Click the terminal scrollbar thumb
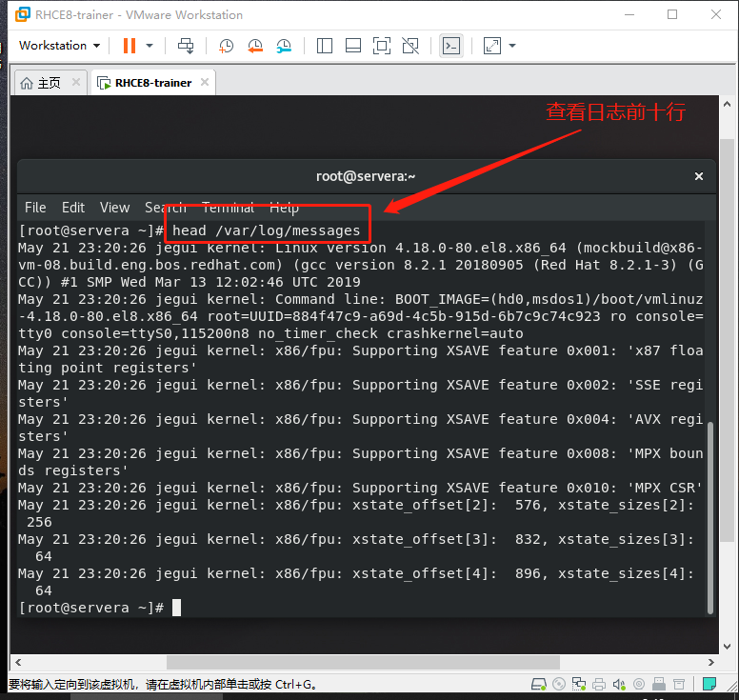Image resolution: width=739 pixels, height=700 pixels. [x=710, y=517]
